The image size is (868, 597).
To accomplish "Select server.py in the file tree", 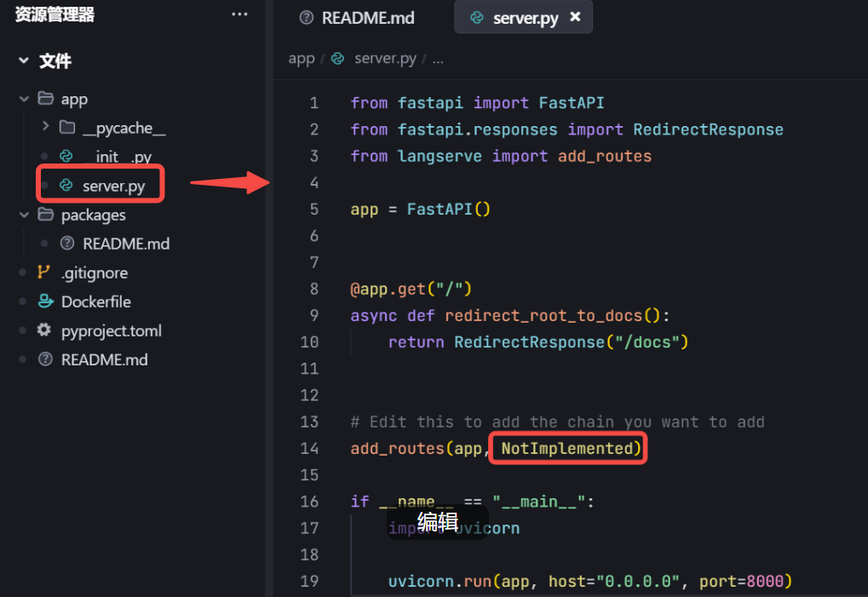I will point(113,186).
